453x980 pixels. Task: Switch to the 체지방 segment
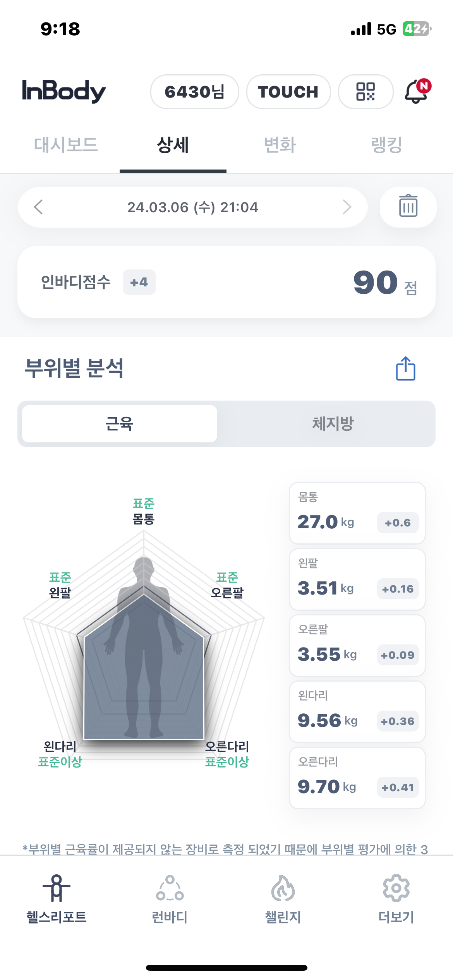click(333, 424)
